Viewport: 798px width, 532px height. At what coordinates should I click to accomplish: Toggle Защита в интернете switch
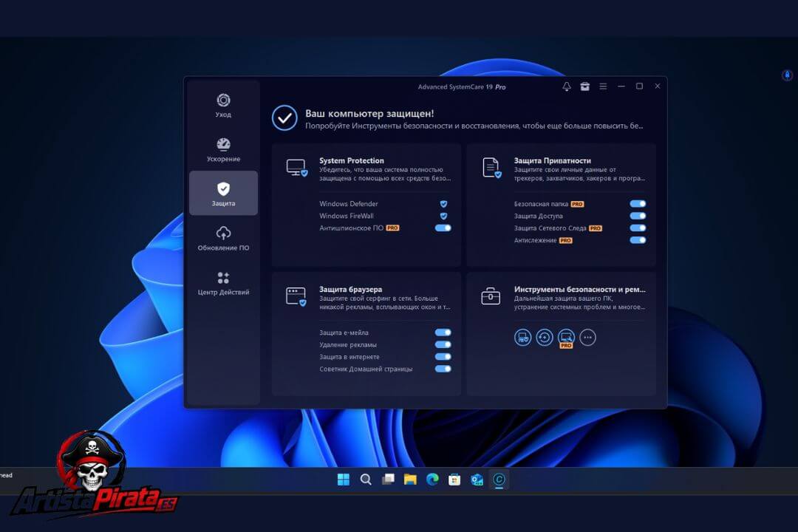point(443,357)
